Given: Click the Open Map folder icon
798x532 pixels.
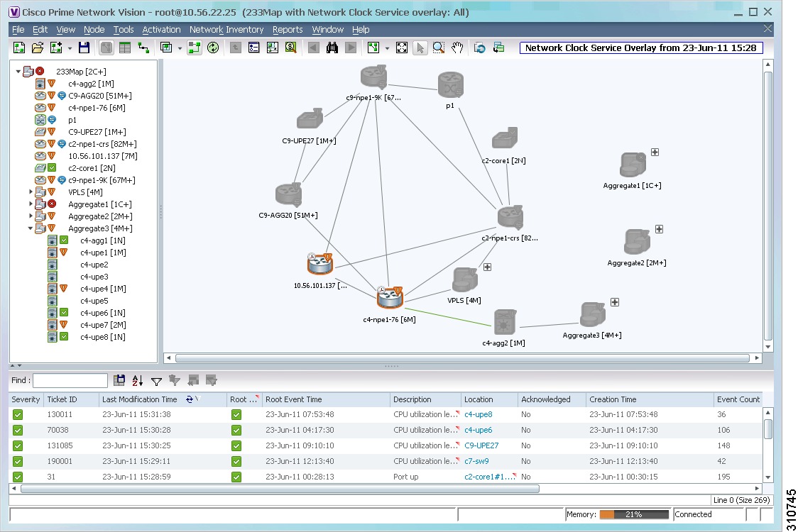Looking at the screenshot, I should [x=37, y=48].
